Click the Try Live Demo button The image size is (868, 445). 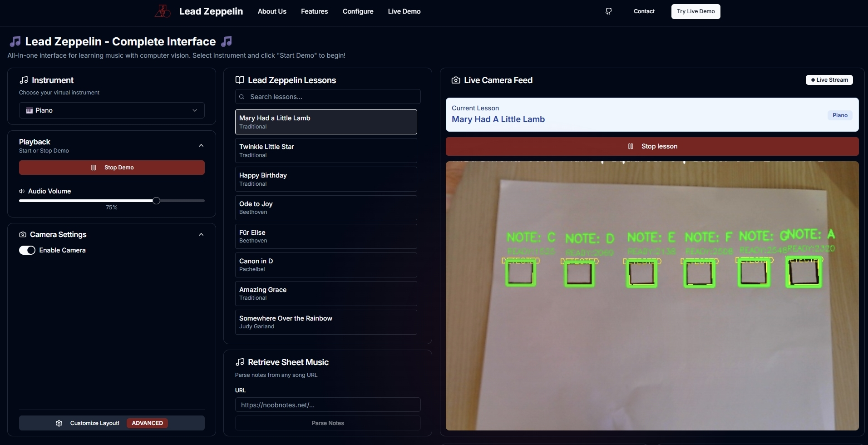click(x=695, y=11)
